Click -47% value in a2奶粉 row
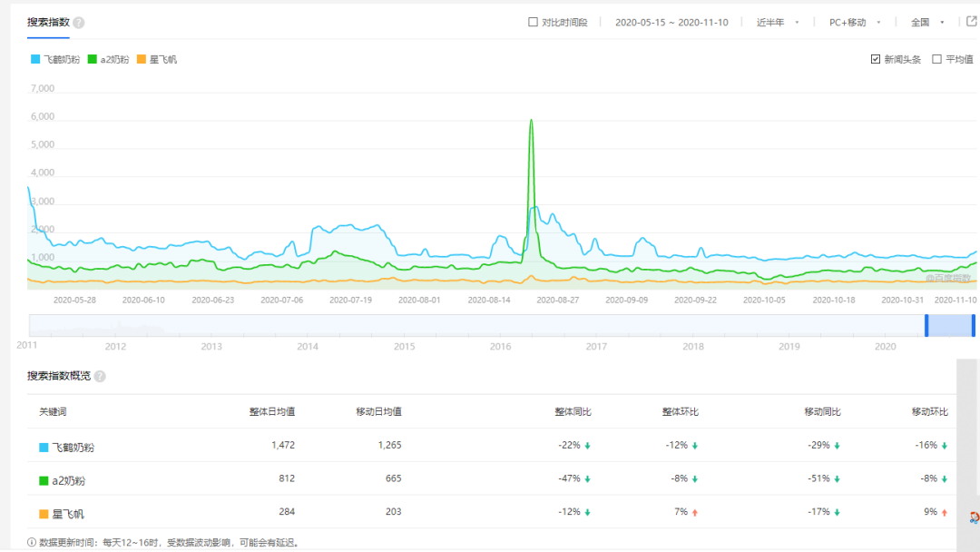Image resolution: width=980 pixels, height=552 pixels. click(x=569, y=478)
